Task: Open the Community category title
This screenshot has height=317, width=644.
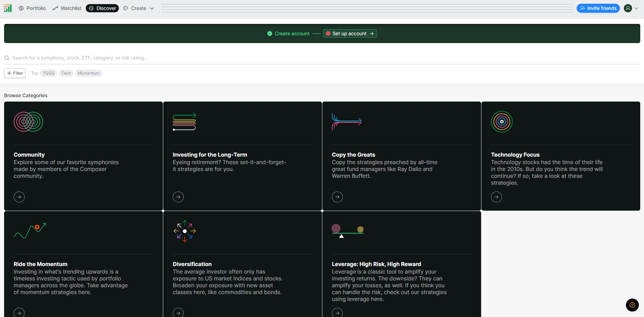Action: [x=29, y=155]
